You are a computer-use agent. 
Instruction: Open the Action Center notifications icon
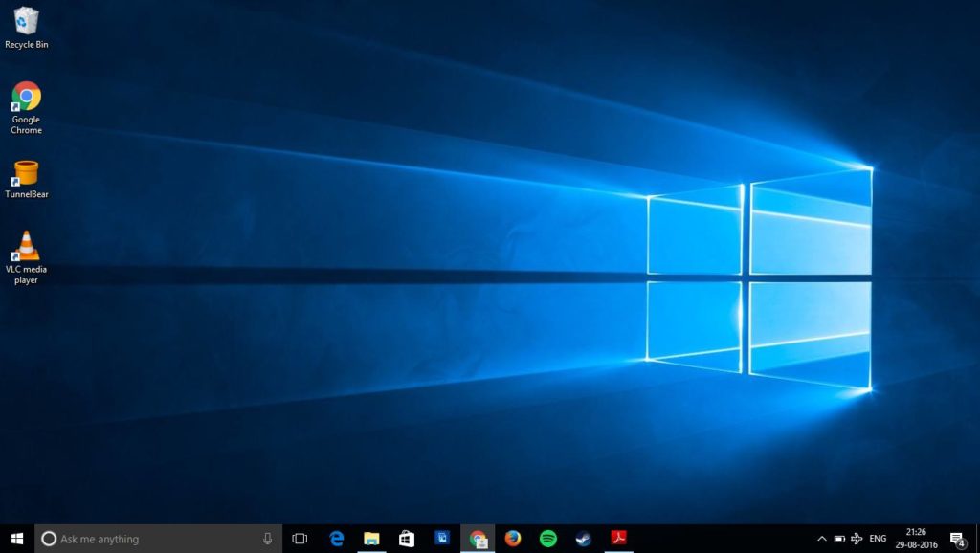[956, 539]
